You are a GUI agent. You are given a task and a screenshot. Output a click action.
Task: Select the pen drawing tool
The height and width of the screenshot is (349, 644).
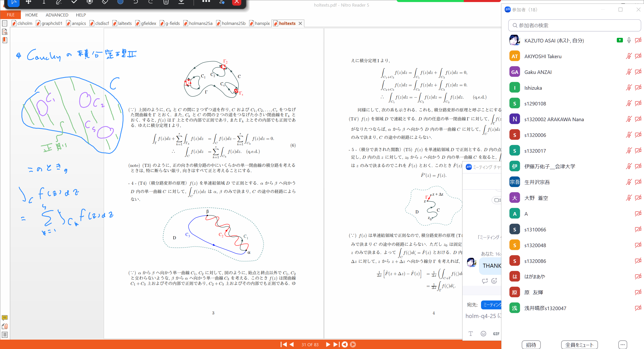coord(59,2)
